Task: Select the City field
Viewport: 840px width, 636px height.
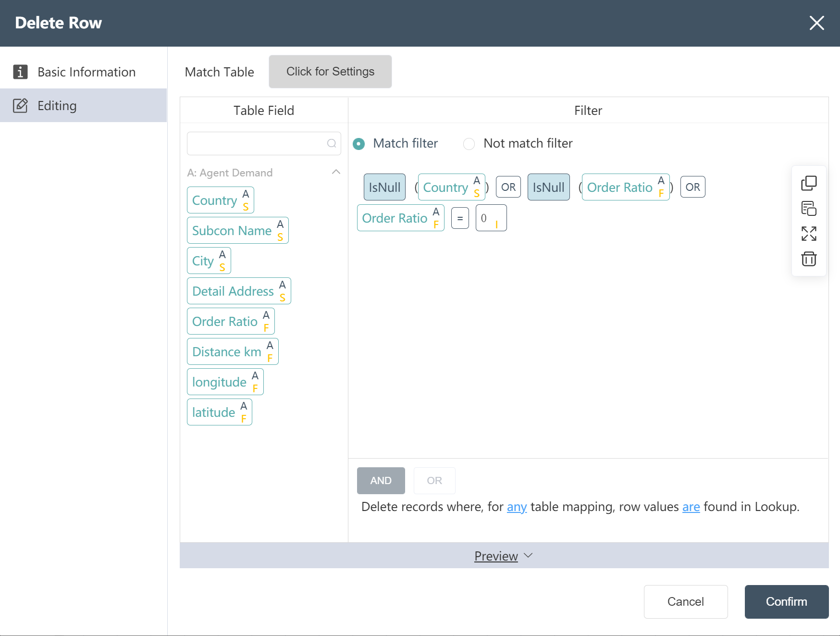Action: [209, 261]
